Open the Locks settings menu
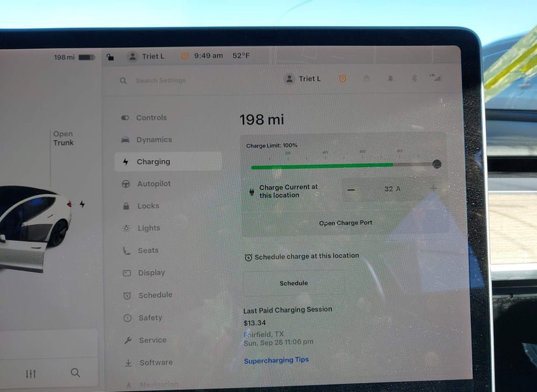The height and width of the screenshot is (392, 537). point(148,206)
